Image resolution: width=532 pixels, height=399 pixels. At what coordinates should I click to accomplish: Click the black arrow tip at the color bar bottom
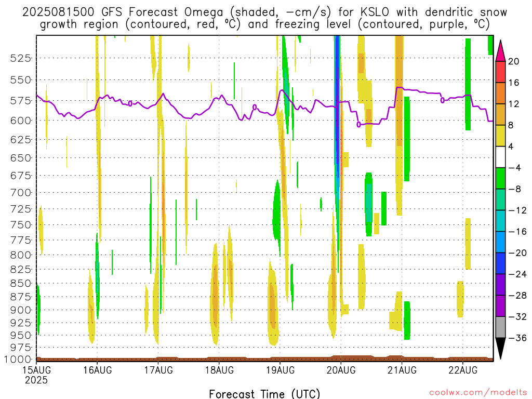point(500,349)
